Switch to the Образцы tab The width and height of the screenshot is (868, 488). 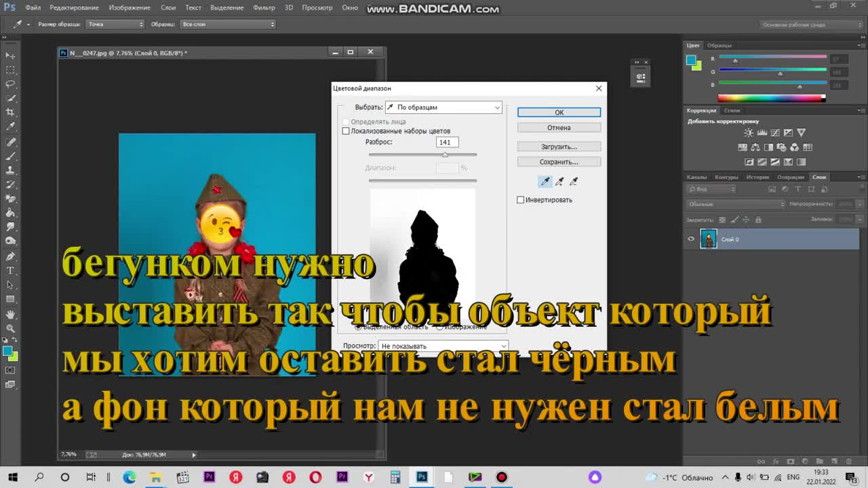[x=719, y=45]
